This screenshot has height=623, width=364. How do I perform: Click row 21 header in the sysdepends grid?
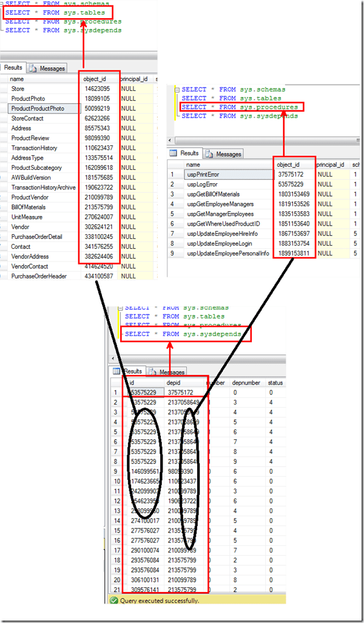click(x=115, y=589)
